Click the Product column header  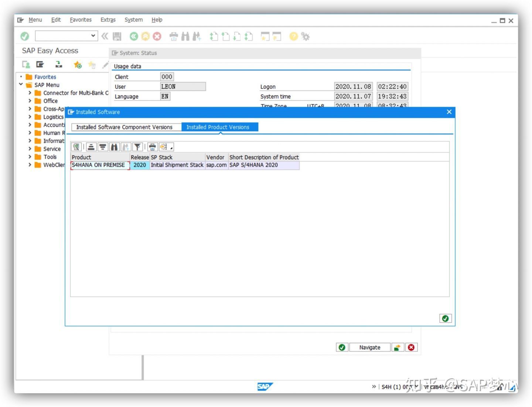pos(100,157)
